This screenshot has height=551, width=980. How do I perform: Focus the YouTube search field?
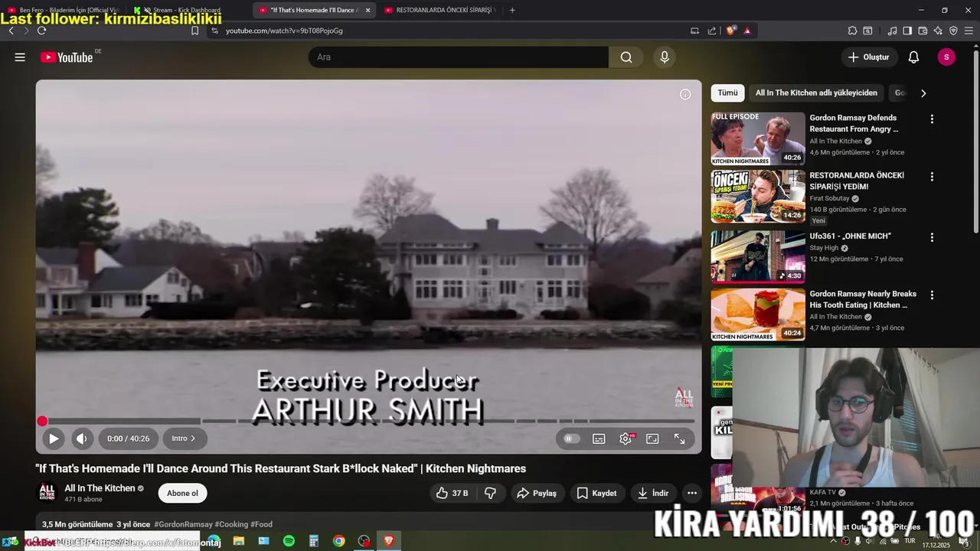click(459, 57)
